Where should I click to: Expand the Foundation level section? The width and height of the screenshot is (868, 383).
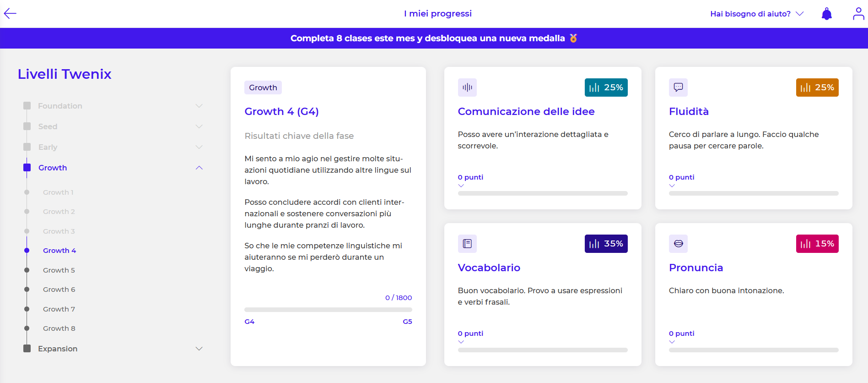coord(199,106)
